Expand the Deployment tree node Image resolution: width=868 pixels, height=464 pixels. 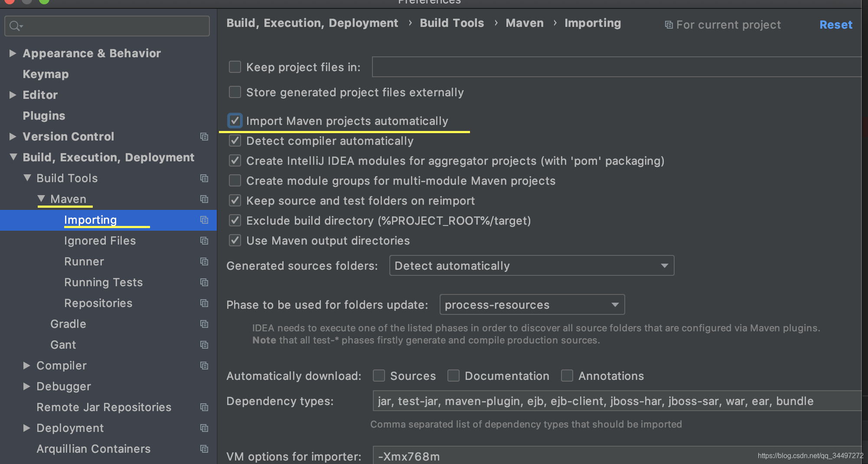27,428
